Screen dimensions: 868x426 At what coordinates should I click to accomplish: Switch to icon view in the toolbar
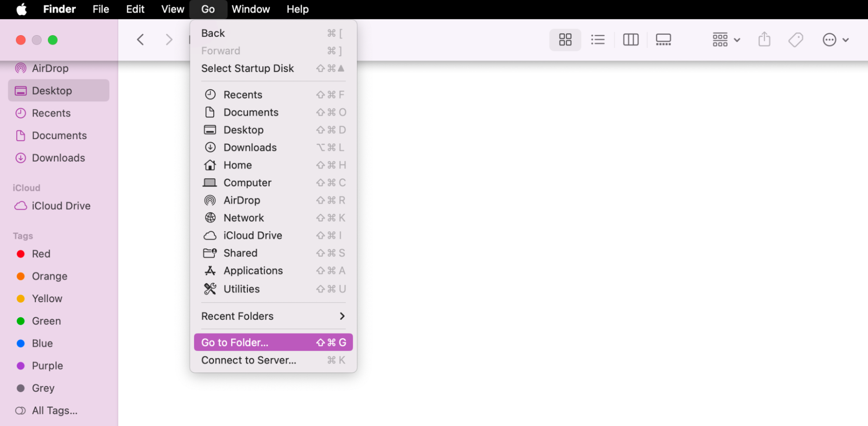[x=565, y=40]
